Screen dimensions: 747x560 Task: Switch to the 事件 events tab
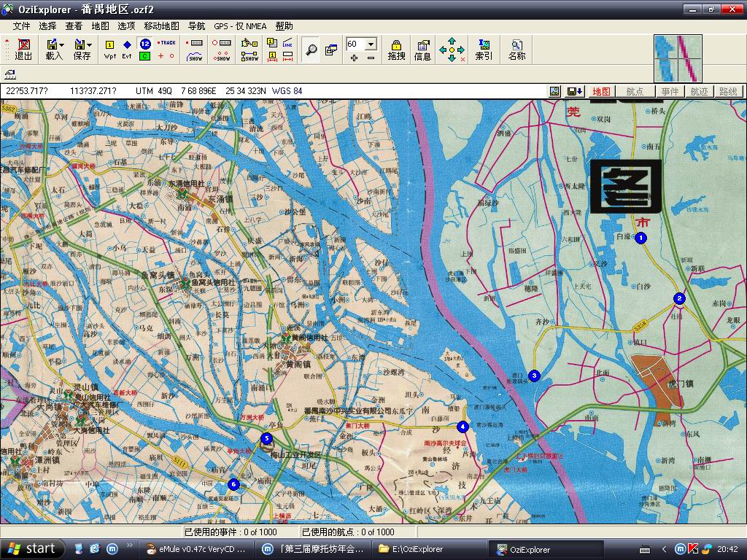pos(670,91)
